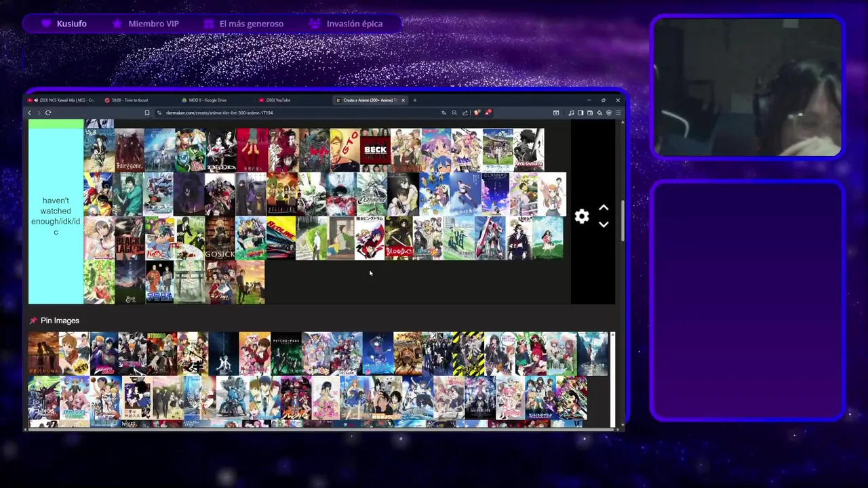The width and height of the screenshot is (868, 488).
Task: Click the Pin Images panel scrollbar
Action: 612,380
